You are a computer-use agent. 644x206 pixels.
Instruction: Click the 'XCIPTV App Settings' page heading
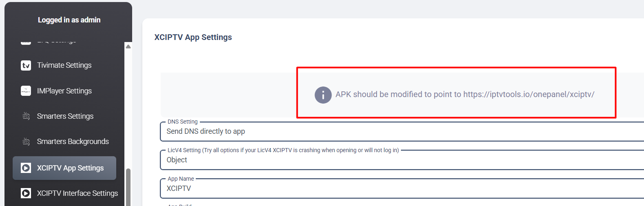[193, 37]
